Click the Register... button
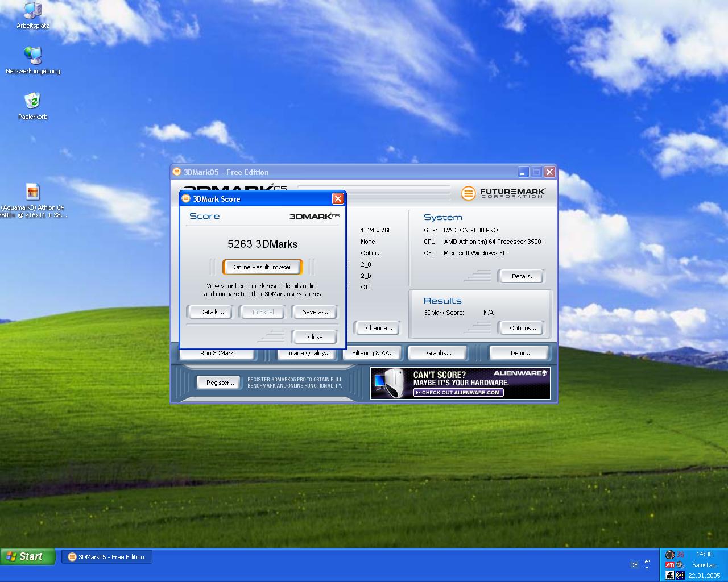 click(x=220, y=383)
